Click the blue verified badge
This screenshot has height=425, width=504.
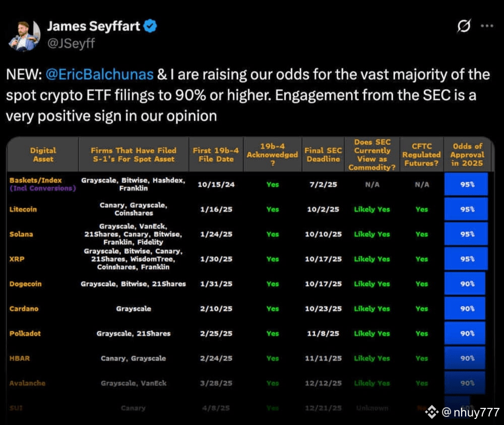(150, 26)
